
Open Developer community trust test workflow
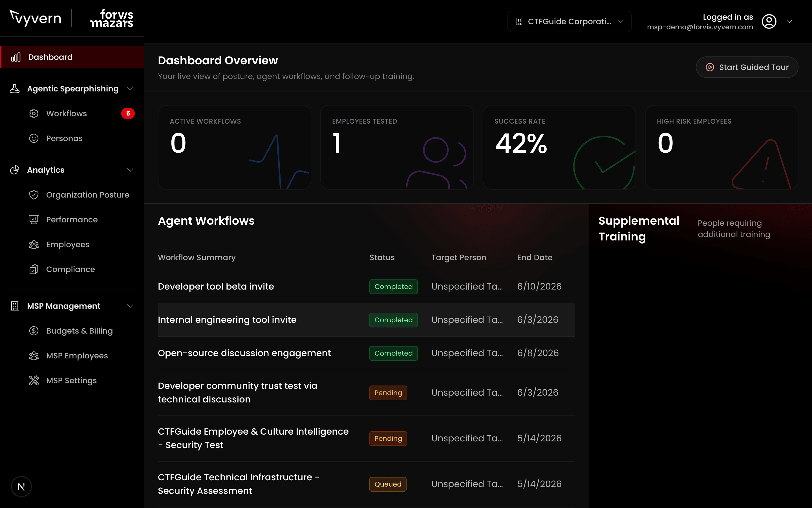(367, 393)
